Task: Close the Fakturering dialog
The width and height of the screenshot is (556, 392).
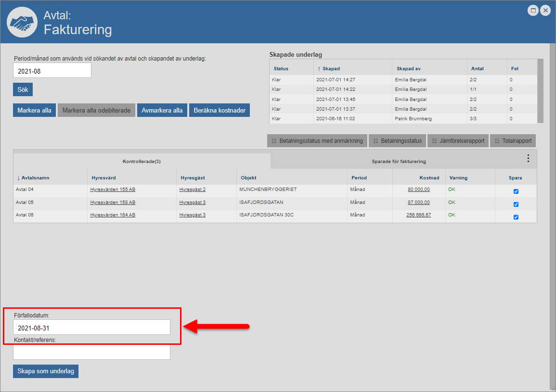Action: (x=545, y=11)
